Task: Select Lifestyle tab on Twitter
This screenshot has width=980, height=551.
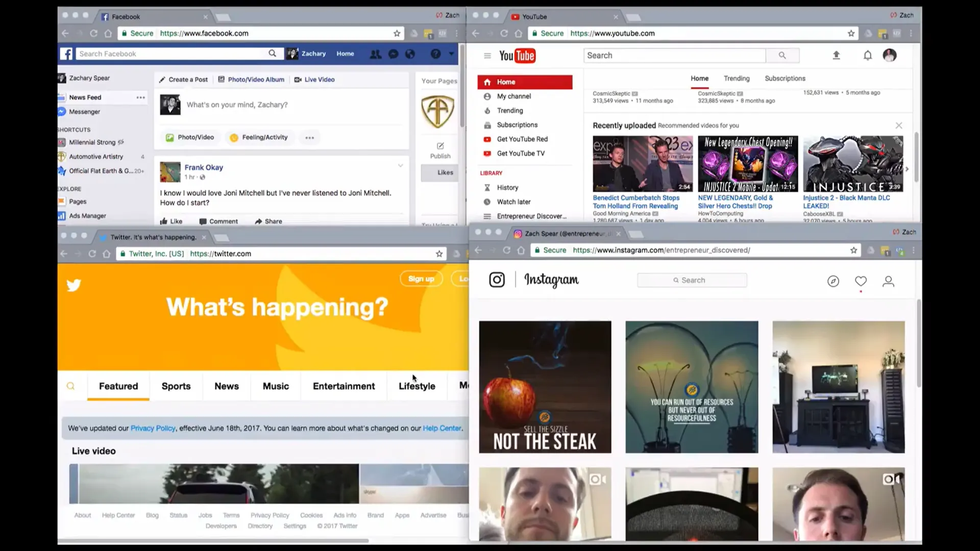Action: click(x=417, y=386)
